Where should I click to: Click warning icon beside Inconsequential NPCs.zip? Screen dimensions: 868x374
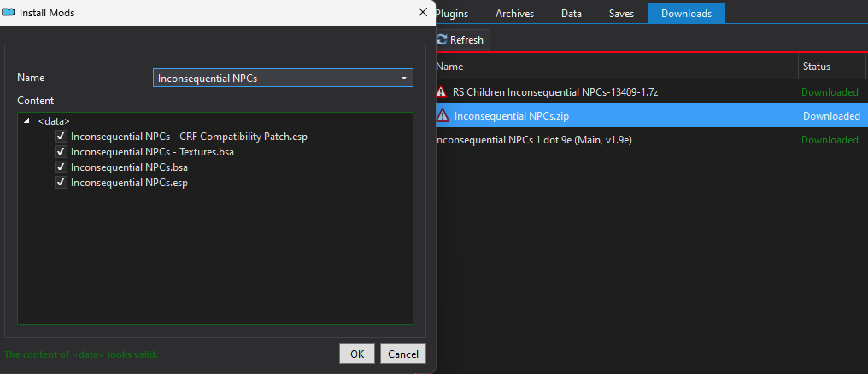click(x=443, y=115)
